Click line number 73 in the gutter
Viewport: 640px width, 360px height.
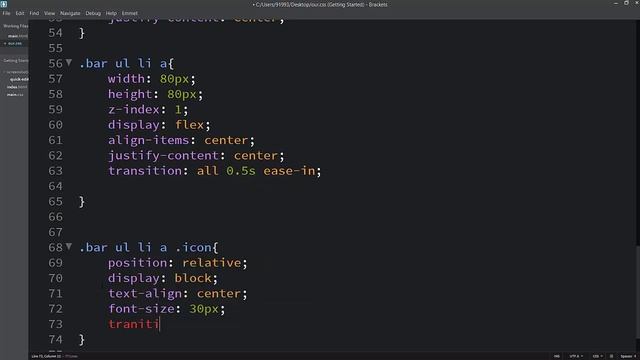point(56,324)
